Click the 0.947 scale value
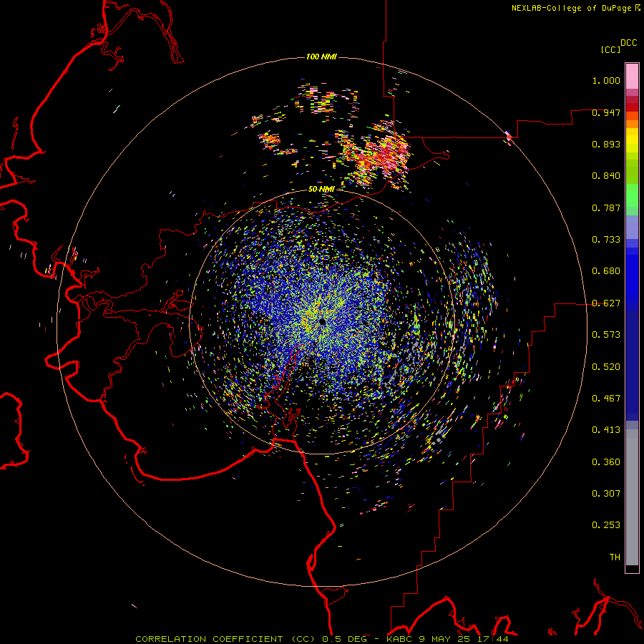 (x=606, y=112)
